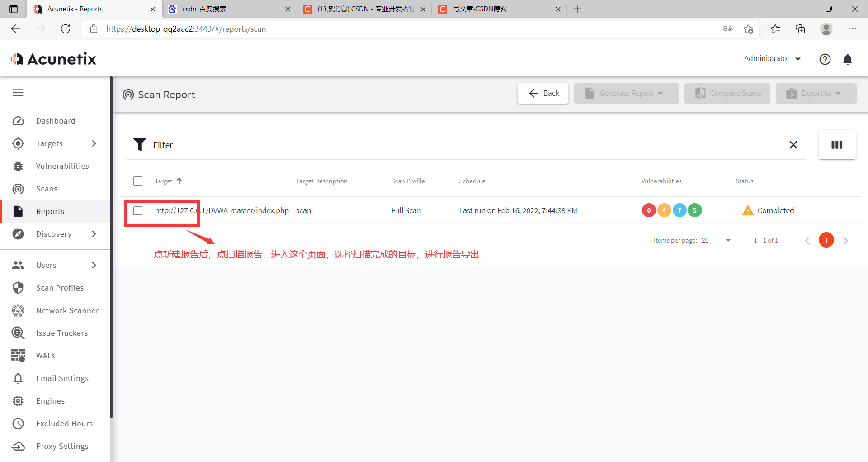
Task: Go to the previous page arrow
Action: (x=807, y=241)
